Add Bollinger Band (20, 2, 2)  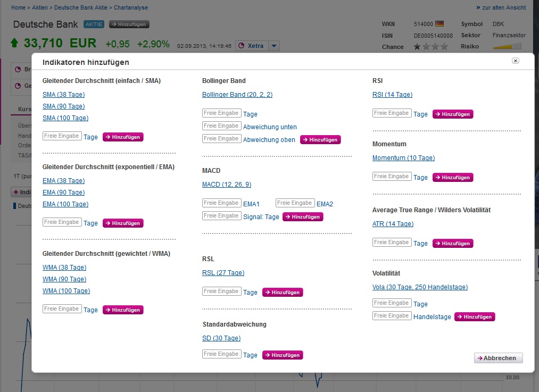tap(237, 95)
